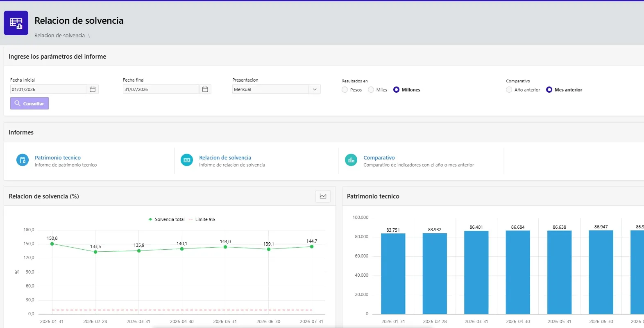Click the 144,0 data point for 2026-05-31
The image size is (644, 328).
[x=225, y=247]
